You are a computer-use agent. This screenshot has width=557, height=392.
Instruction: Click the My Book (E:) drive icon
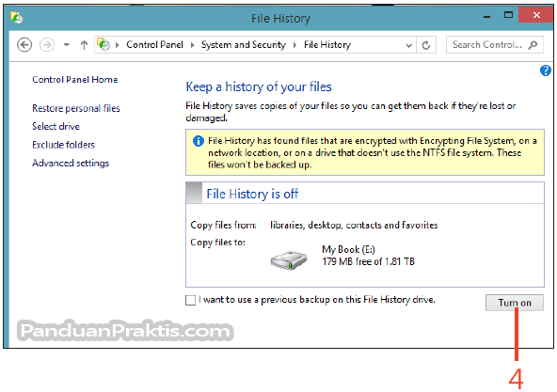(289, 259)
